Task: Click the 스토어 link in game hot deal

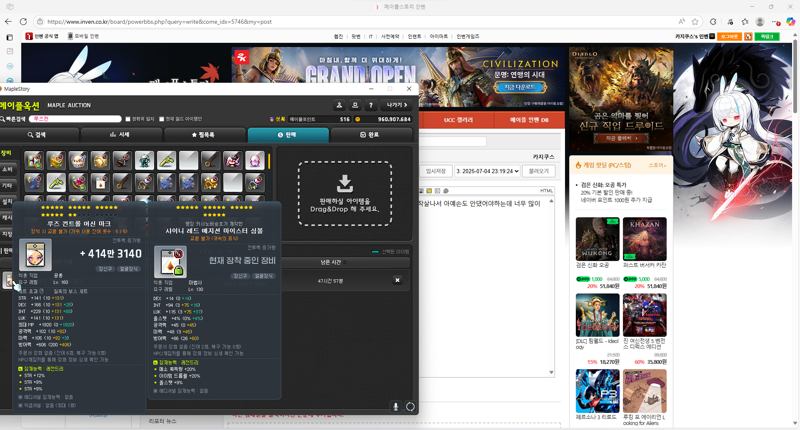Action: pos(657,165)
